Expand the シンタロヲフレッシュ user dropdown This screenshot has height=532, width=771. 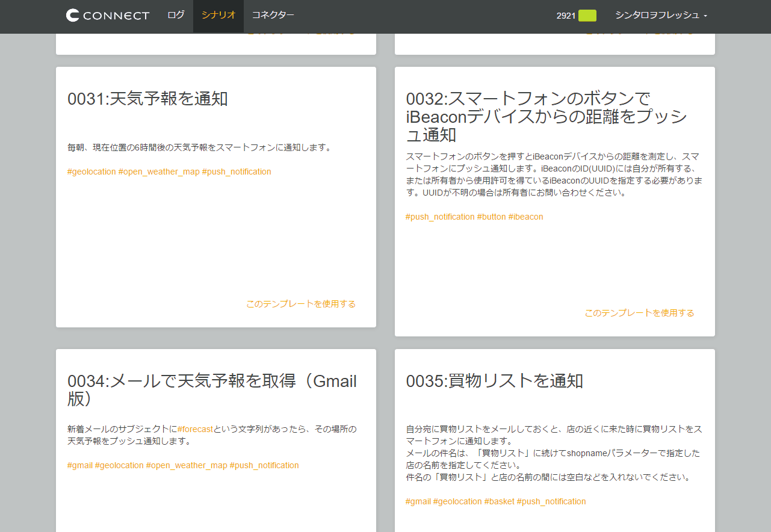pyautogui.click(x=661, y=15)
